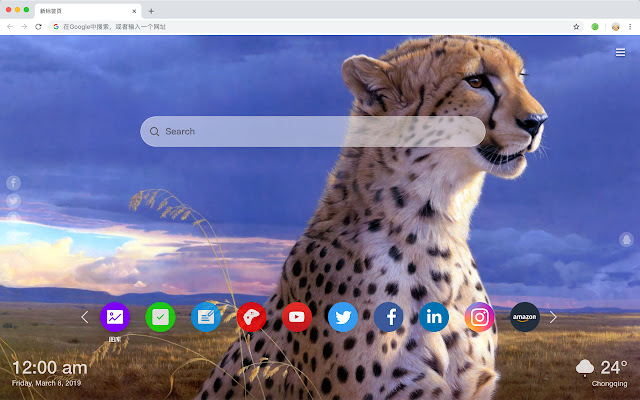Open the YouTube shortcut
This screenshot has width=640, height=400.
tap(297, 317)
